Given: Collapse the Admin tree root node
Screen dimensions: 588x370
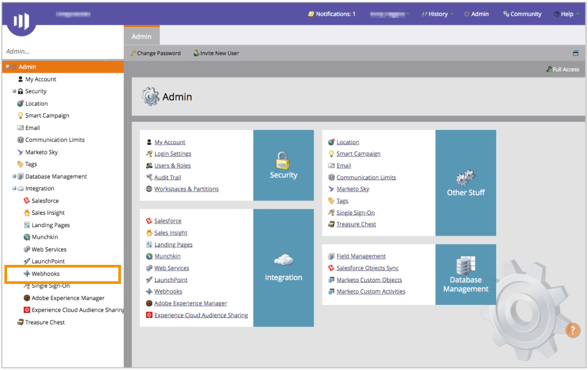Looking at the screenshot, I should point(8,67).
